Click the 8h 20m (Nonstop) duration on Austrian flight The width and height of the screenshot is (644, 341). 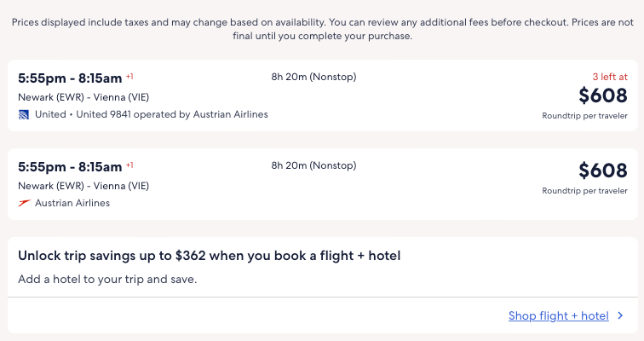(x=313, y=166)
